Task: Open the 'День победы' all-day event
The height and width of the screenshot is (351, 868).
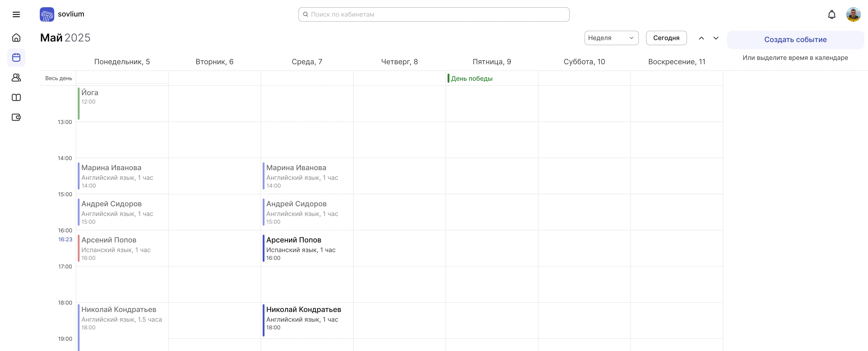Action: [472, 78]
